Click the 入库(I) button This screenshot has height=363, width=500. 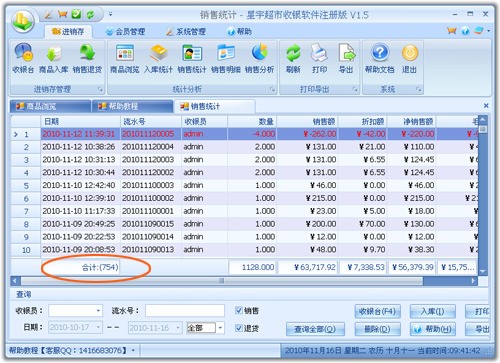432,311
